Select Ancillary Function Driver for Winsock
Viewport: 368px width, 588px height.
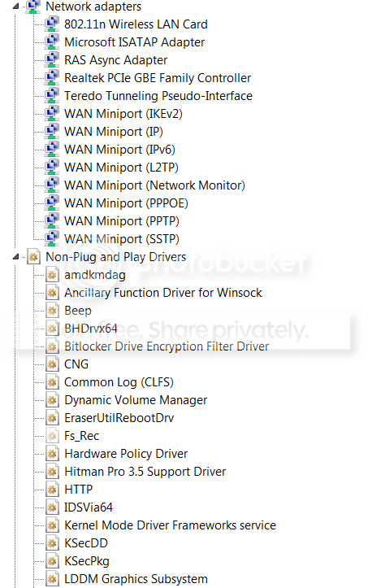point(163,293)
